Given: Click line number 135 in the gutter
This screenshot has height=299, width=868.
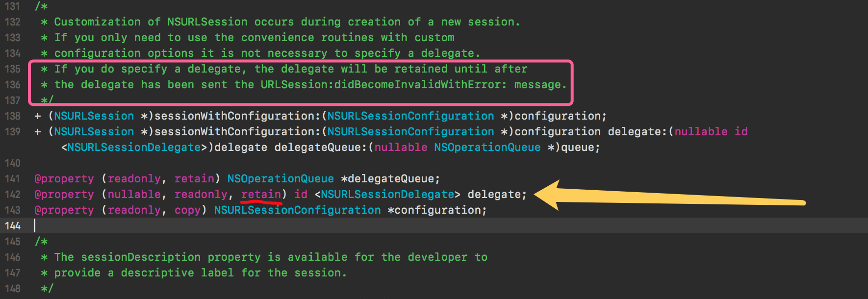Looking at the screenshot, I should (13, 69).
